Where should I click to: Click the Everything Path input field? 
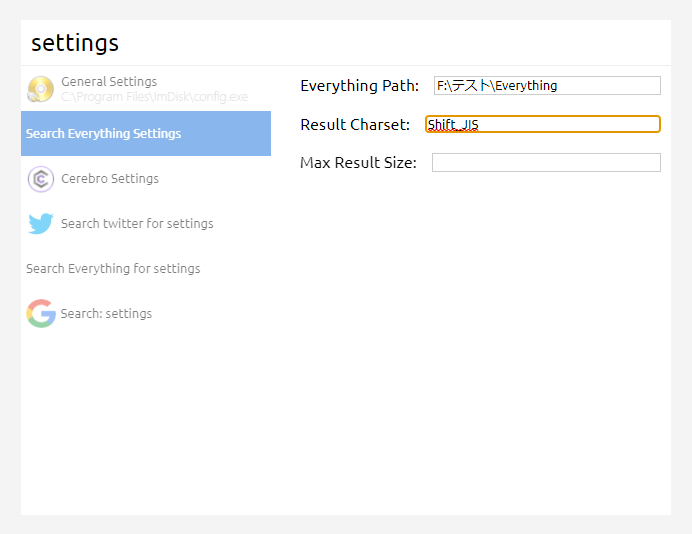click(x=547, y=85)
